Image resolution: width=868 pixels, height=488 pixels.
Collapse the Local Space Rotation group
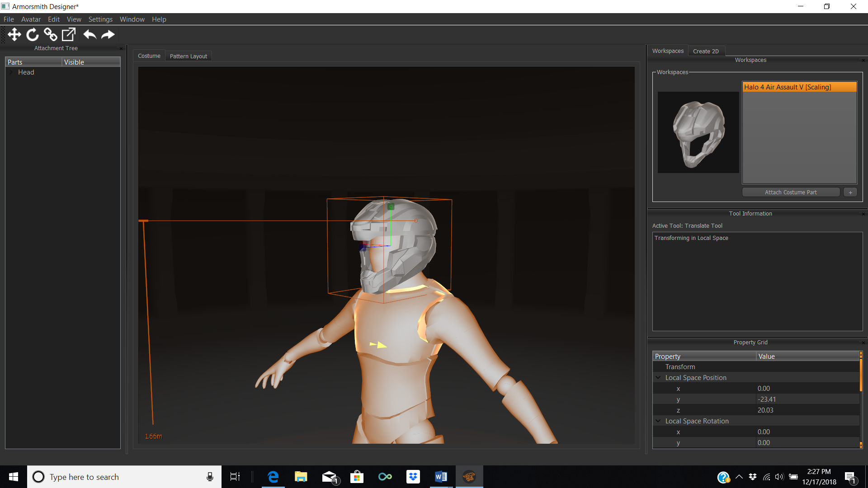[658, 421]
